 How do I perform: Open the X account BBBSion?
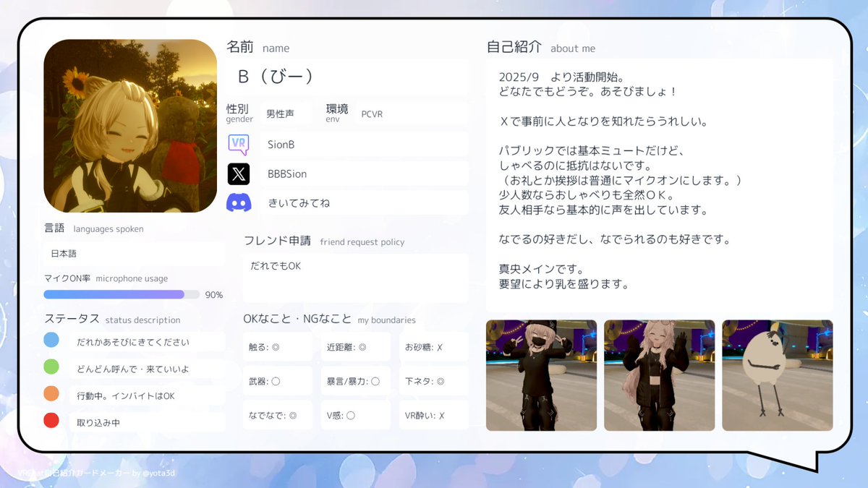coord(239,174)
